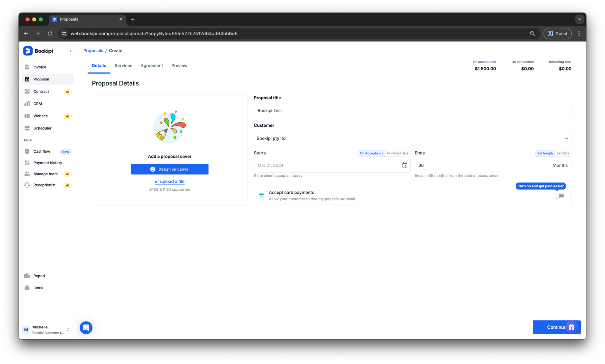The height and width of the screenshot is (364, 605).
Task: Click the Michelle user avatar
Action: coord(26,329)
